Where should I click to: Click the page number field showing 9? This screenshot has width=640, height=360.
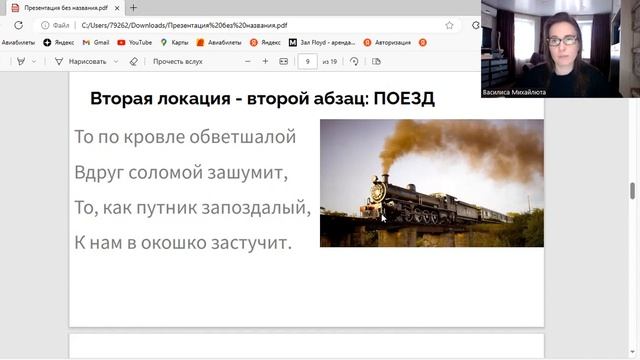coord(307,61)
